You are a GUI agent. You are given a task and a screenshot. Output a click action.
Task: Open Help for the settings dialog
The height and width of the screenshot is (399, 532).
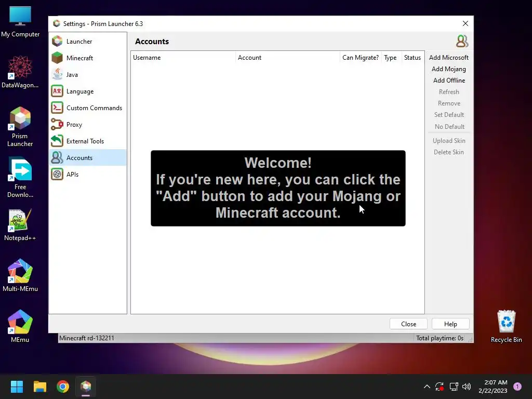click(450, 324)
